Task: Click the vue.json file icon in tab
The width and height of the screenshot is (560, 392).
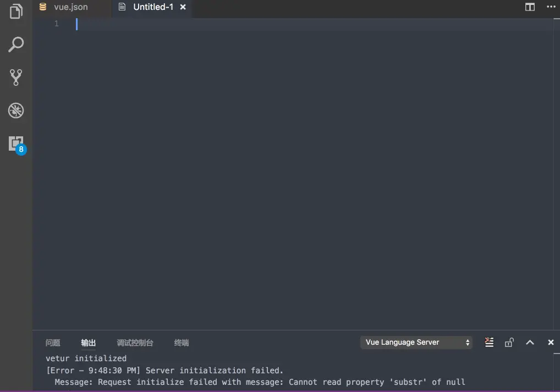Action: [43, 7]
